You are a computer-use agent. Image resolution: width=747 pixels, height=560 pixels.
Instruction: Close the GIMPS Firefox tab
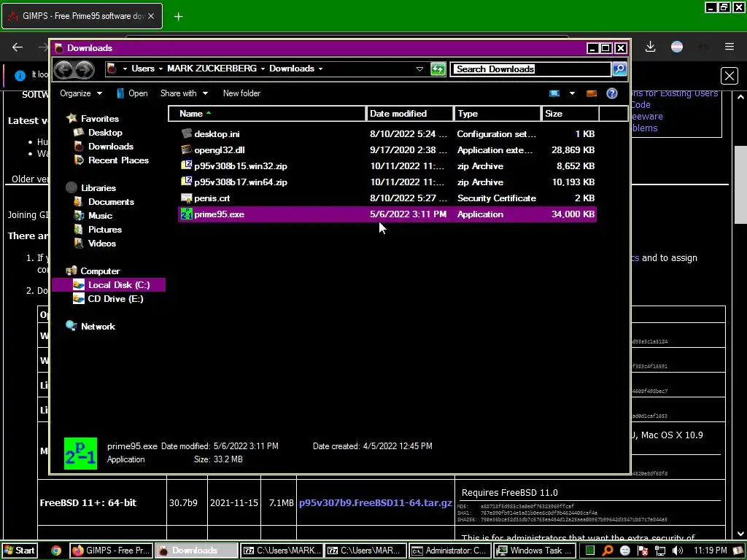coord(151,16)
